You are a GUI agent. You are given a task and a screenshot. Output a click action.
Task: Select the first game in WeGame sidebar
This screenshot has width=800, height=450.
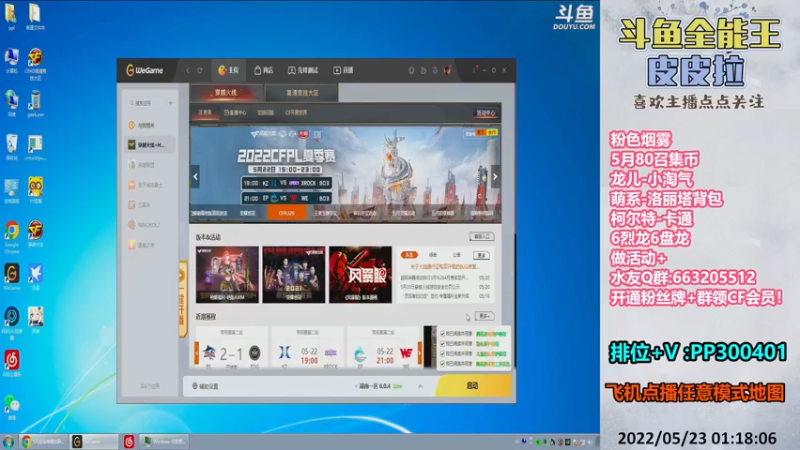pos(149,125)
